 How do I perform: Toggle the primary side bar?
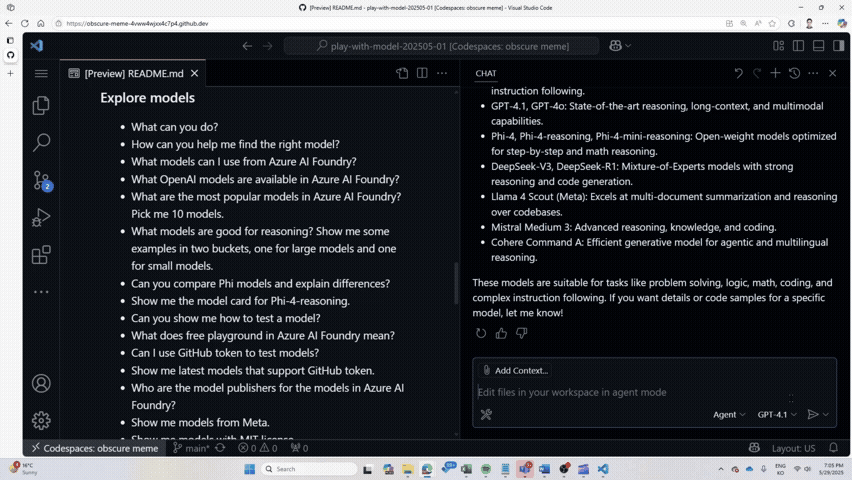(798, 46)
